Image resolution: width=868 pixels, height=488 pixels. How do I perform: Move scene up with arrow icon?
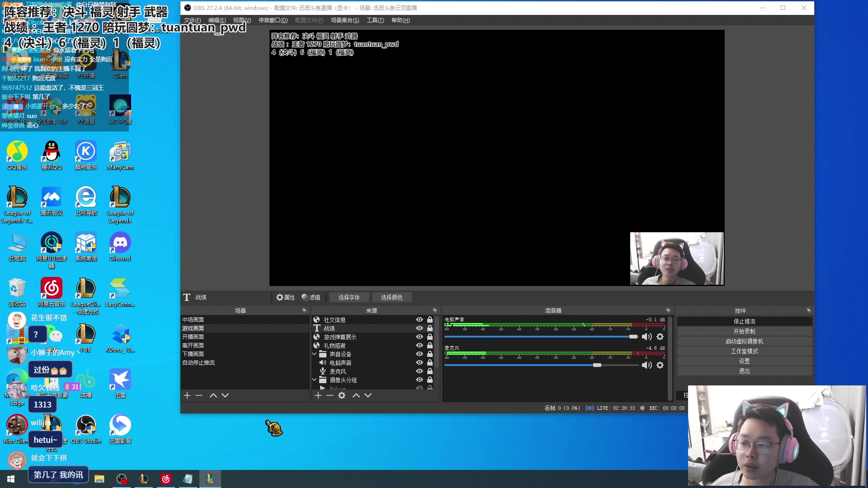tap(213, 395)
